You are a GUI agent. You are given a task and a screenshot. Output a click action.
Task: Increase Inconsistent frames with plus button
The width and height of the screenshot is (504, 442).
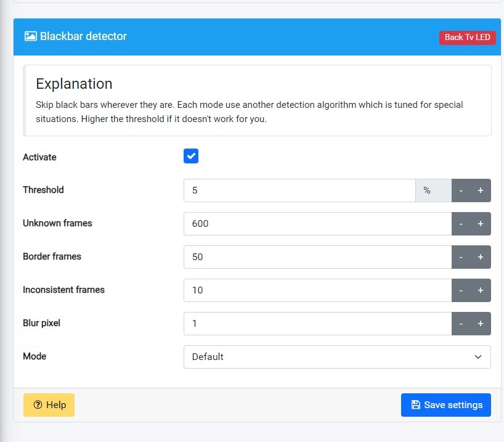481,290
